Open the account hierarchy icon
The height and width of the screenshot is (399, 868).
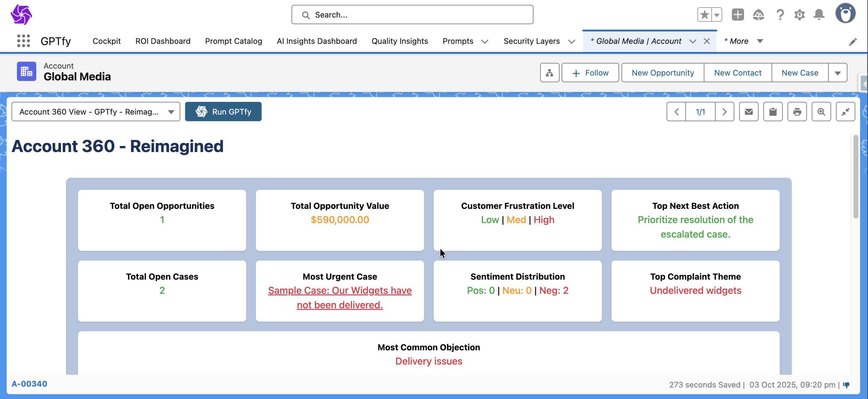550,73
